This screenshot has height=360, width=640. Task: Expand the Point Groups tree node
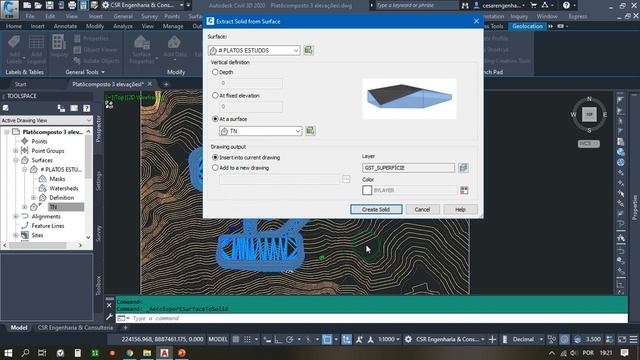pyautogui.click(x=16, y=151)
